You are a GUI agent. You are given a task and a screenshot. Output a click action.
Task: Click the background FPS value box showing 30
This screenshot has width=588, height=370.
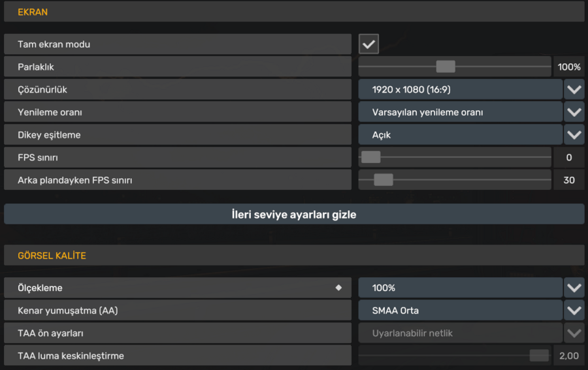569,180
